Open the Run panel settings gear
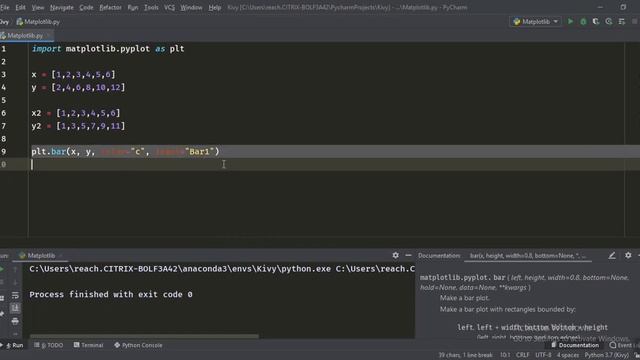640x360 pixels. (x=396, y=256)
